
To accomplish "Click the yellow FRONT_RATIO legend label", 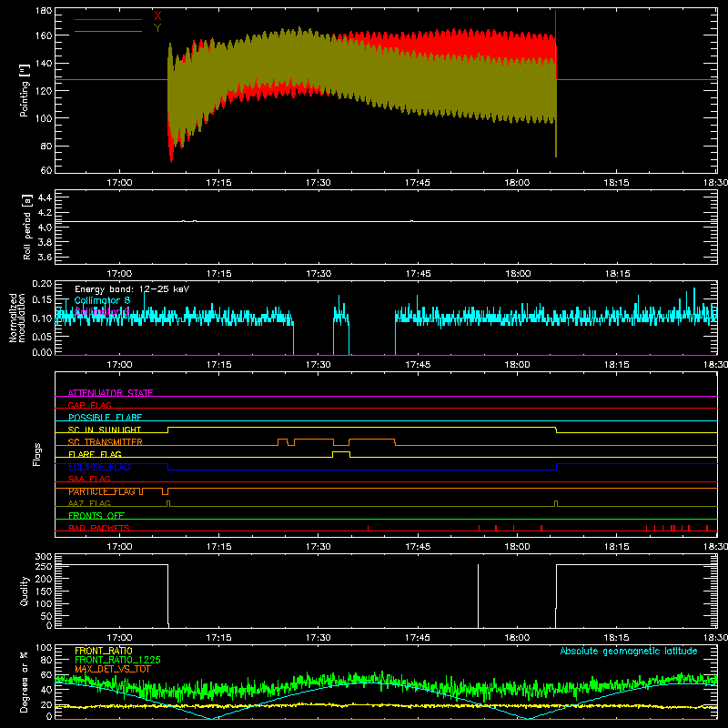I will [104, 651].
